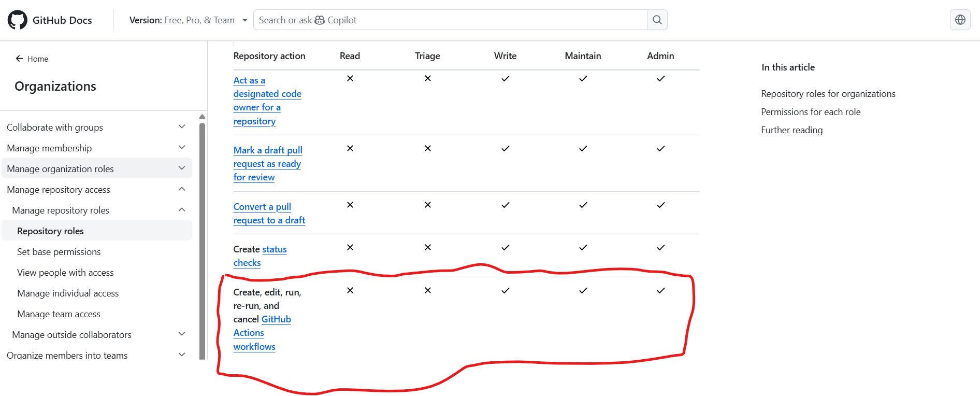Open the Version dropdown selector
The image size is (980, 396).
click(189, 20)
